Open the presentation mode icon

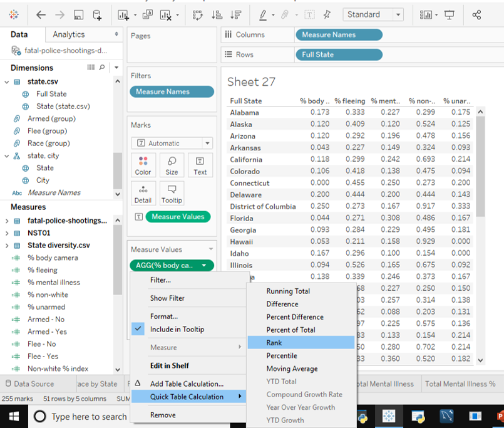449,14
